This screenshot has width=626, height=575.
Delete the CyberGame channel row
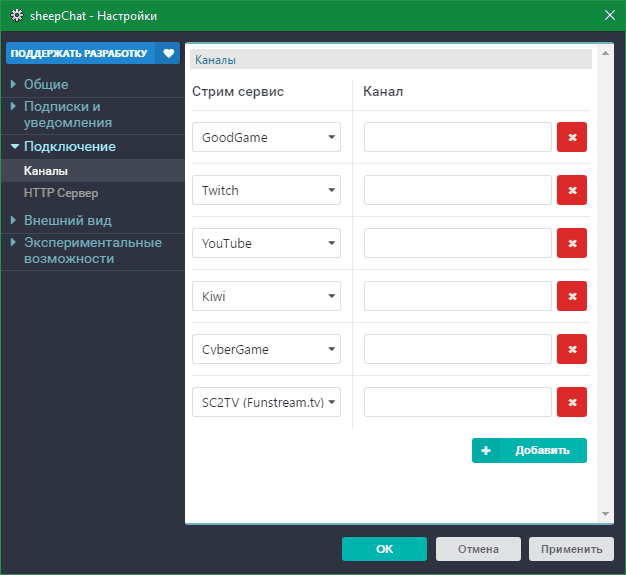(572, 349)
